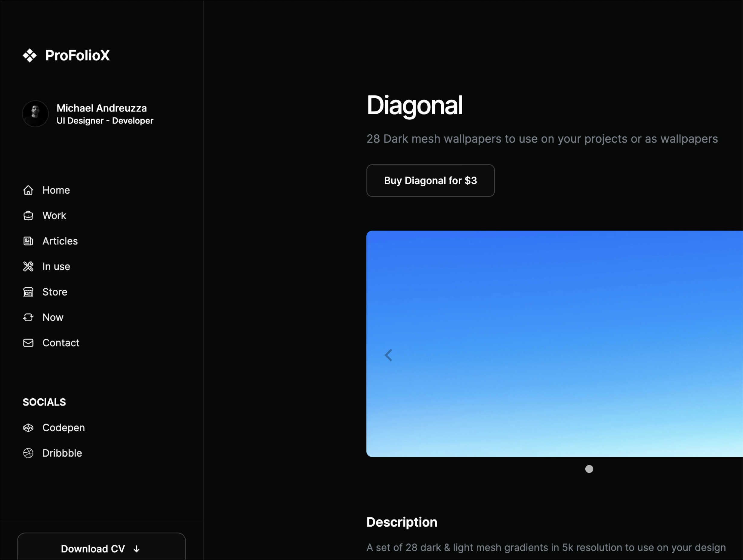Click the ProFolioX diamond logo icon

point(29,55)
